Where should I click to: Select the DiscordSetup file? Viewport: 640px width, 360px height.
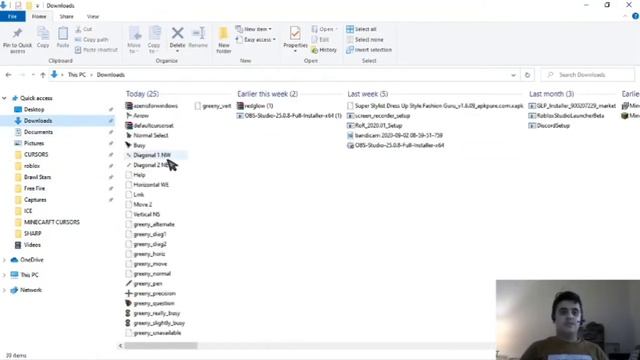[x=553, y=125]
